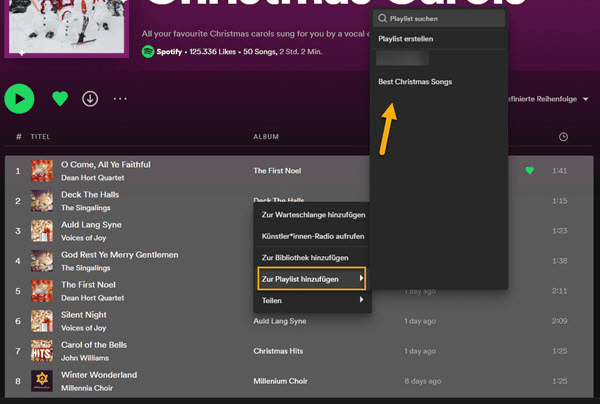Image resolution: width=600 pixels, height=404 pixels.
Task: Open Voices of Joy artist on track 6
Action: (83, 328)
